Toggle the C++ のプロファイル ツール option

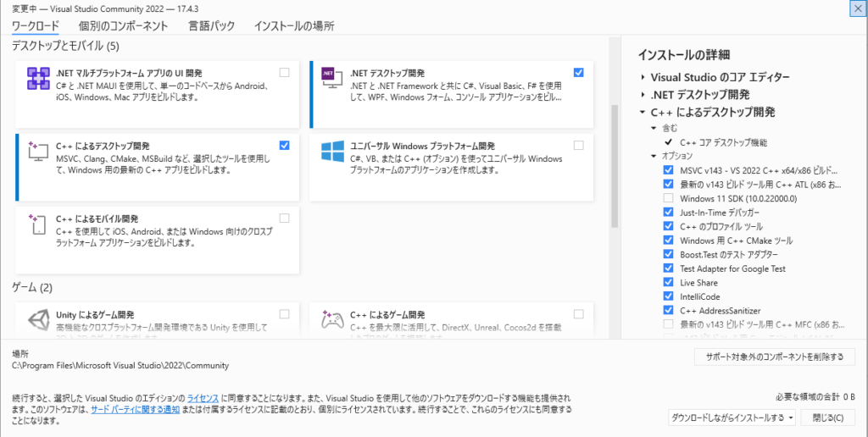(x=668, y=226)
